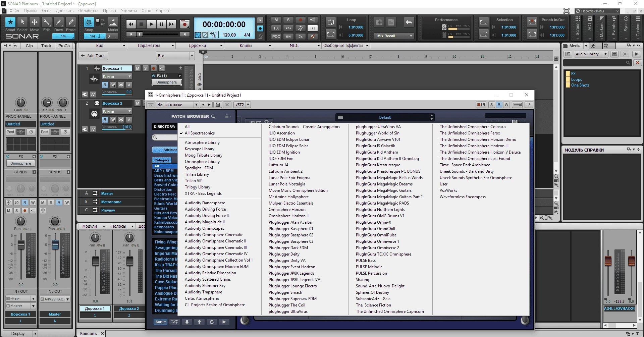The image size is (644, 337).
Task: Pin the Omnisphere plugin window
Action: 529,105
